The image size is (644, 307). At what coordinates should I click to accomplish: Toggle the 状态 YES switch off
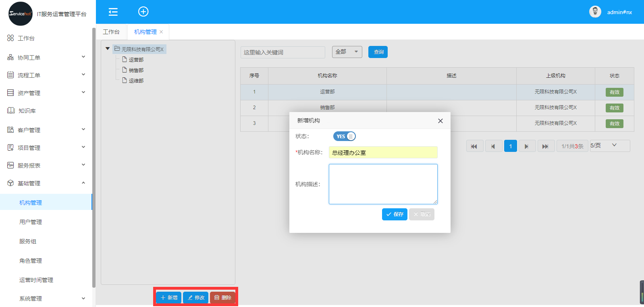click(344, 137)
